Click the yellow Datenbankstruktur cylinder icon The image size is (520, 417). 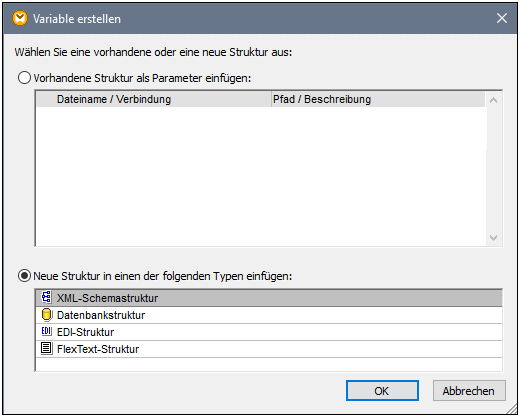pos(46,315)
